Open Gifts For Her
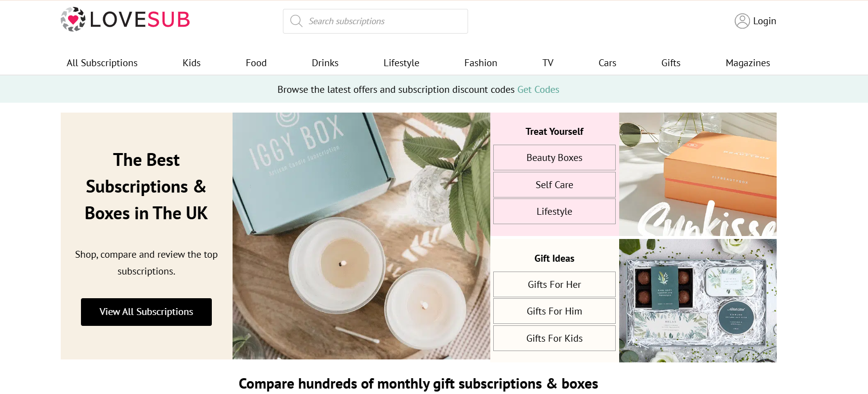 pos(554,284)
